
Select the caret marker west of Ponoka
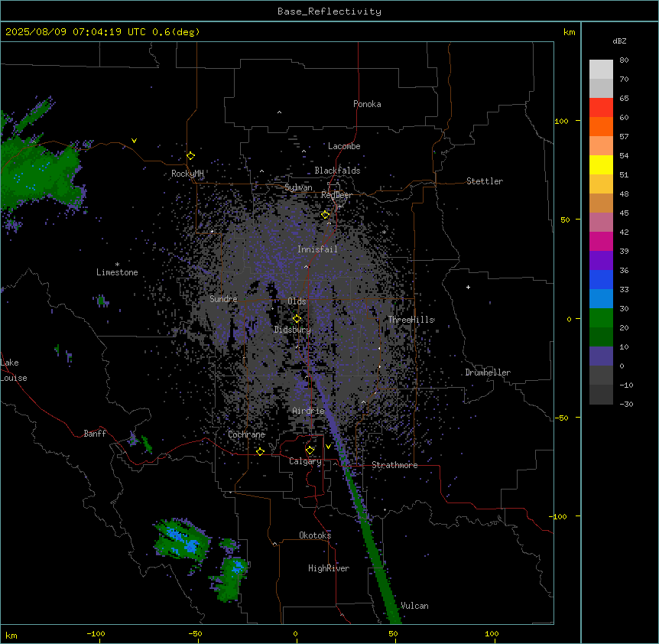coord(279,112)
